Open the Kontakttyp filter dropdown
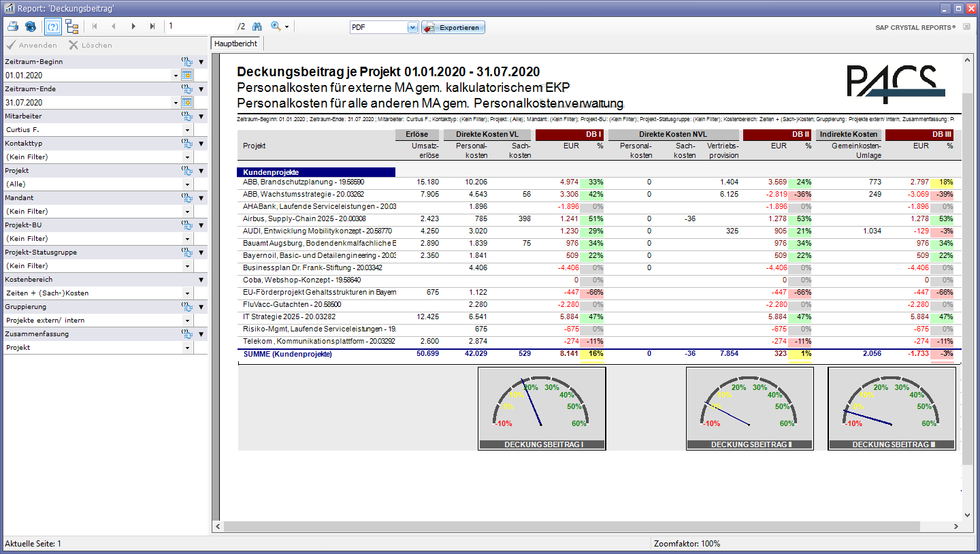The height and width of the screenshot is (554, 980). coord(187,157)
